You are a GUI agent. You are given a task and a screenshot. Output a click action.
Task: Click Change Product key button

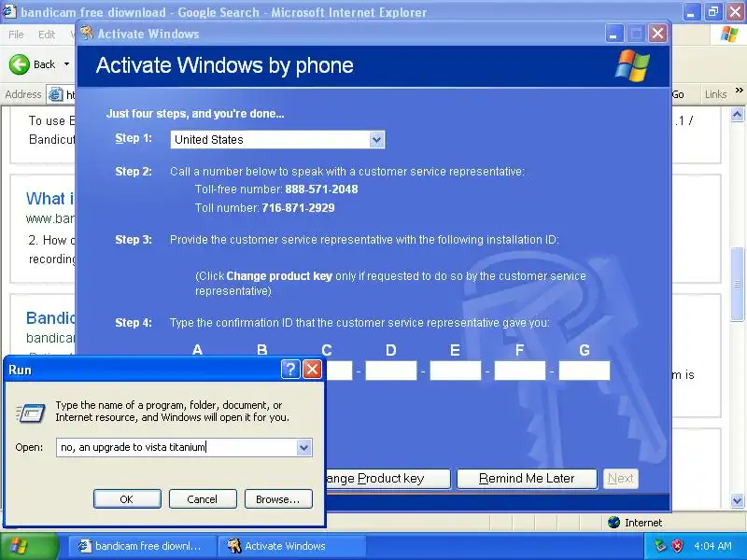(388, 479)
